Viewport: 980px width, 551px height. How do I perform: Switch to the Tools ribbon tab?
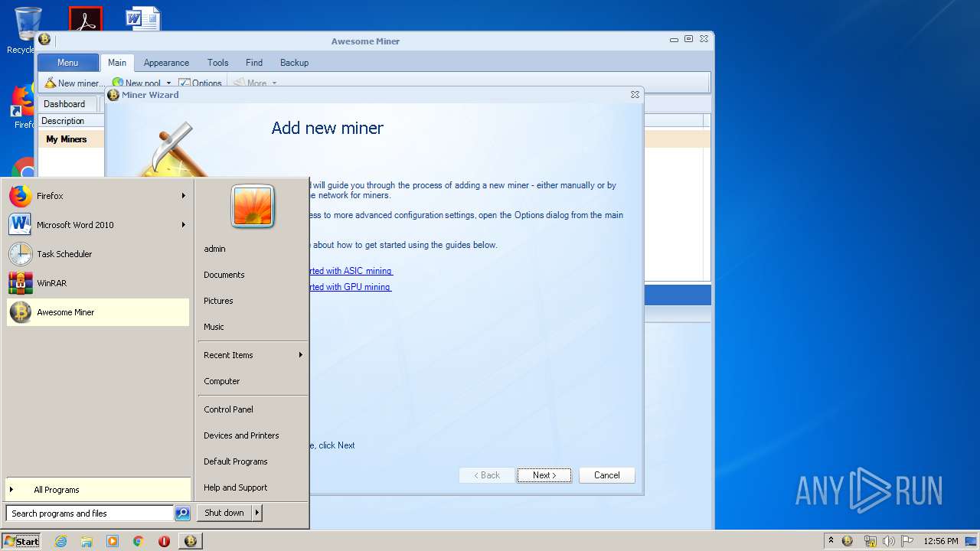tap(218, 63)
